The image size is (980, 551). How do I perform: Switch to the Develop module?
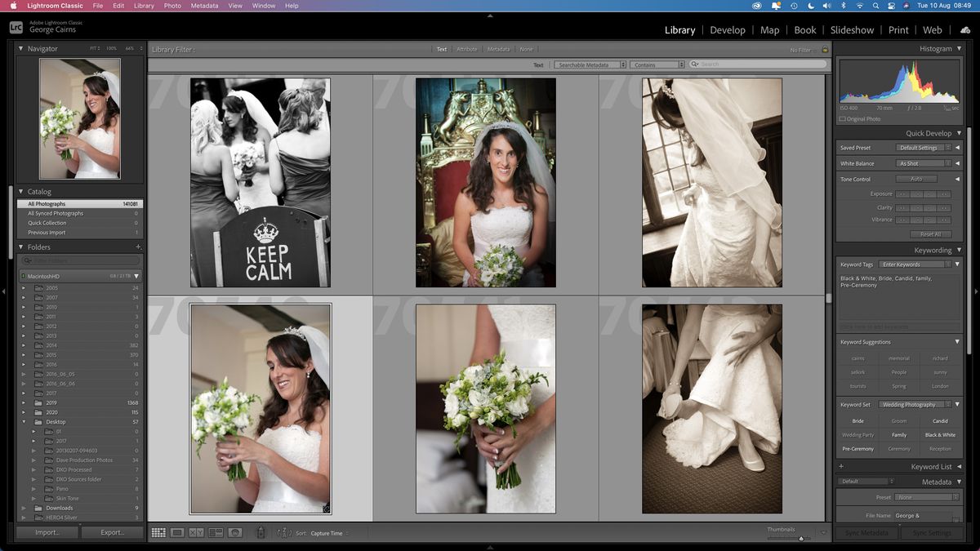coord(728,29)
